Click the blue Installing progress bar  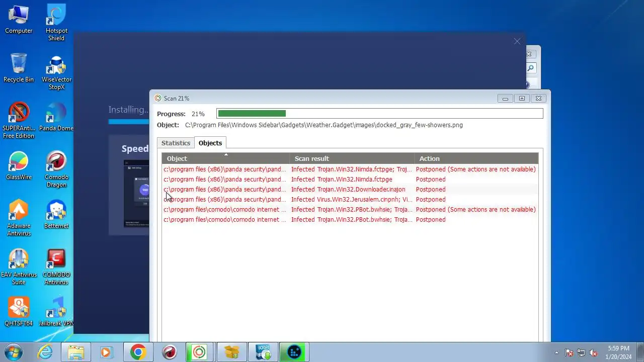[x=128, y=122]
